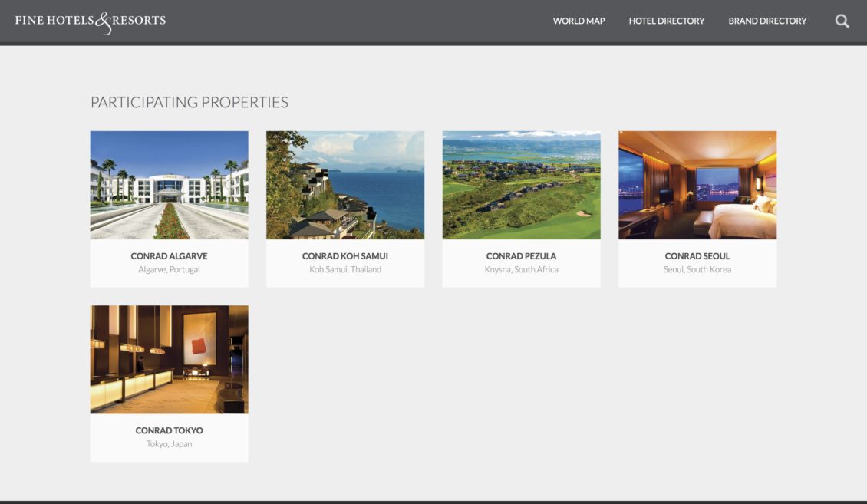Go to Hotel Directory
Viewport: 867px width, 504px height.
pos(666,21)
